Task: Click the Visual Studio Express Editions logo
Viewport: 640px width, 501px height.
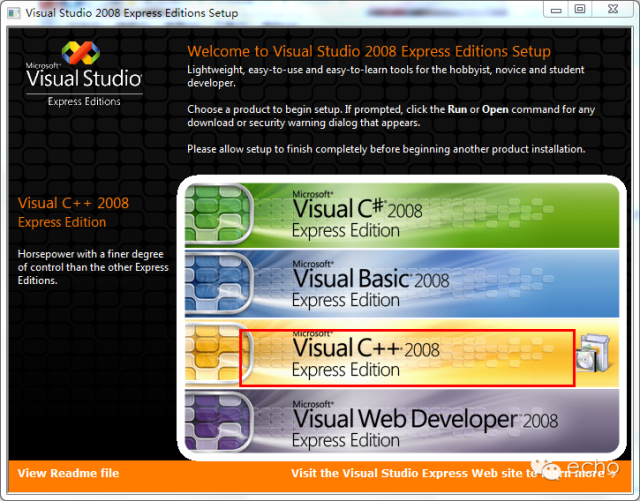Action: (84, 73)
